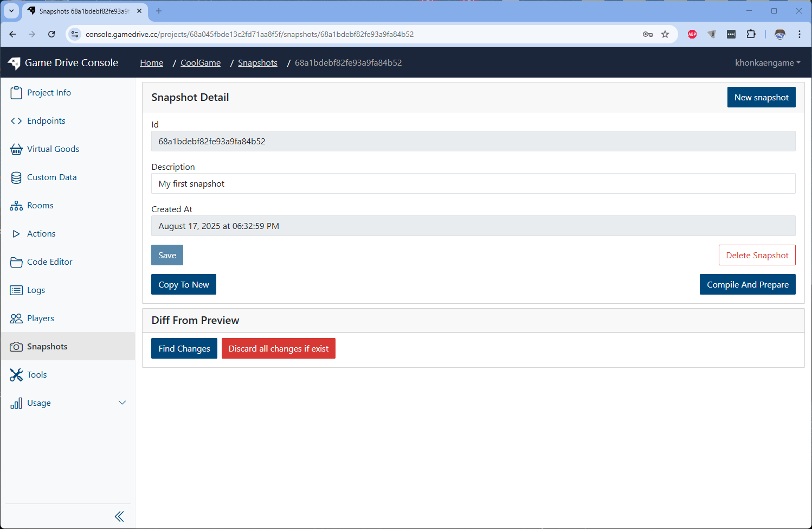Open Endpoints via its code brackets icon
Viewport: 812px width, 529px height.
coord(16,121)
